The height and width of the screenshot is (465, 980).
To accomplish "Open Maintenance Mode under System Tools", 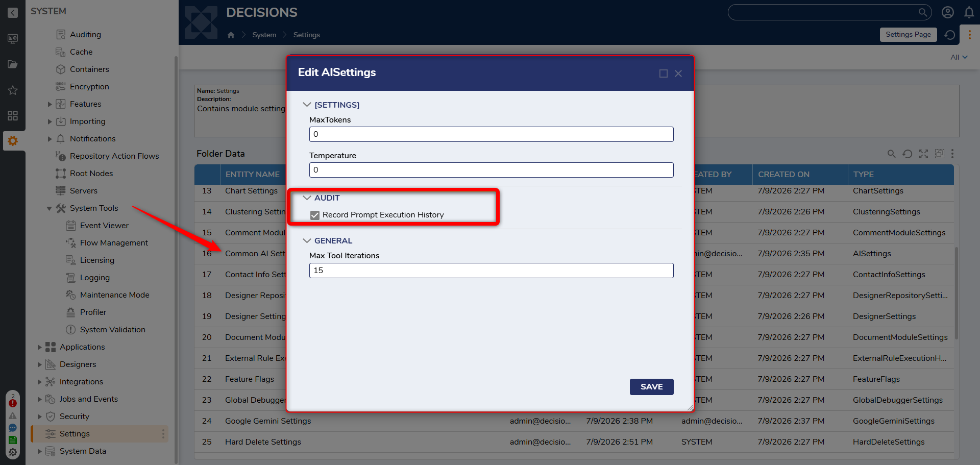I will pos(114,295).
